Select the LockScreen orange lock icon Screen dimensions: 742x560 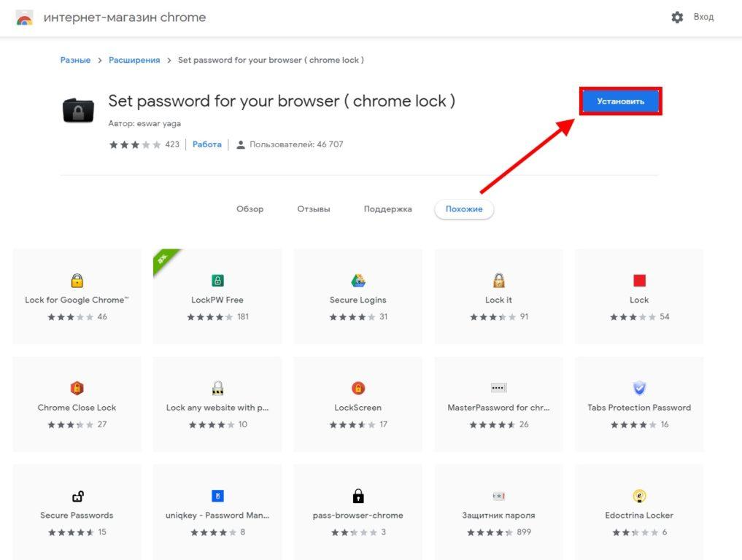tap(358, 387)
